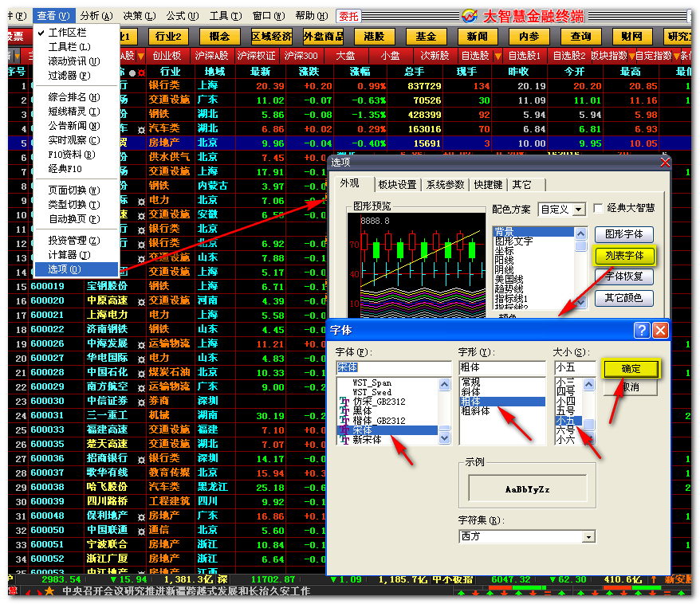Screen dimensions: 700x604
Task: Open the 自选股 tab dropdown arrow
Action: 497,57
